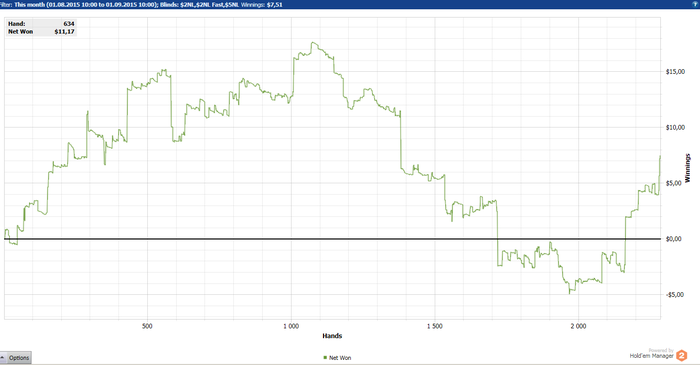This screenshot has width=700, height=365.
Task: Click the help icon in title bar
Action: 695,4
